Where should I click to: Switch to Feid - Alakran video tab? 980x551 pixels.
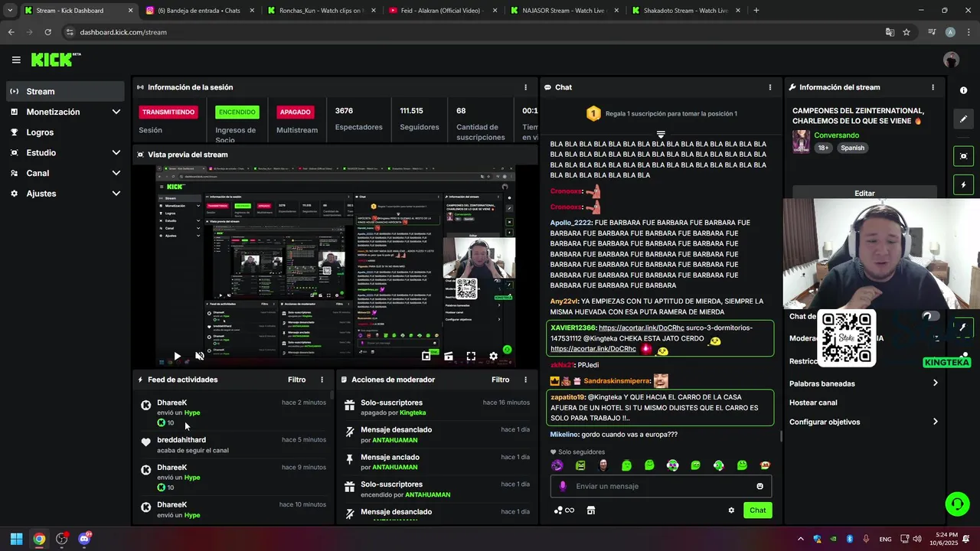tap(442, 11)
